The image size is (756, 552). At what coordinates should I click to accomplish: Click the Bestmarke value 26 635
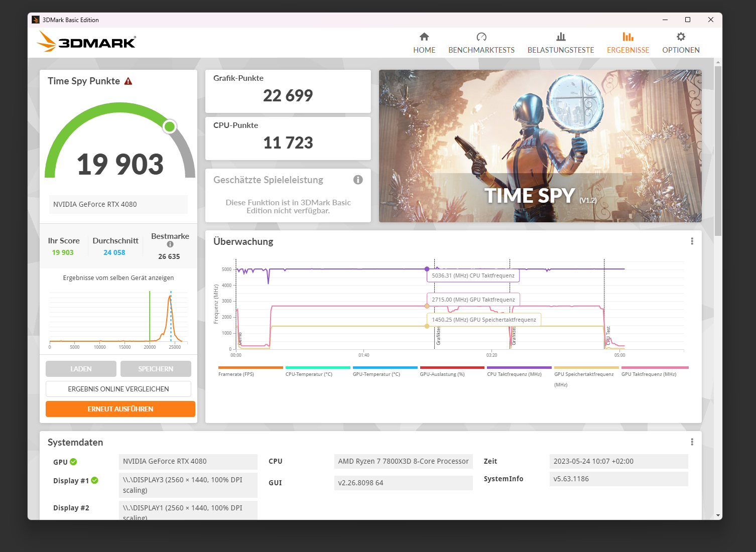169,256
